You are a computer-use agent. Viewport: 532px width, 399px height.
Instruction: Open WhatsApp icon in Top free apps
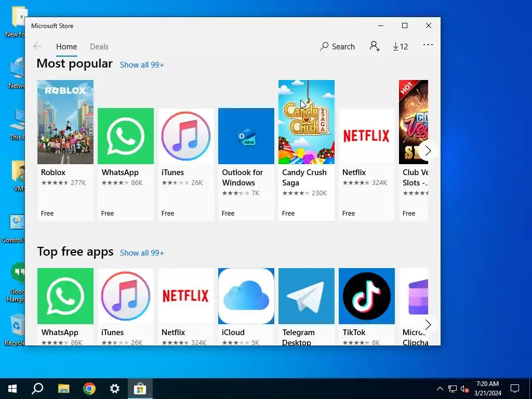click(65, 296)
